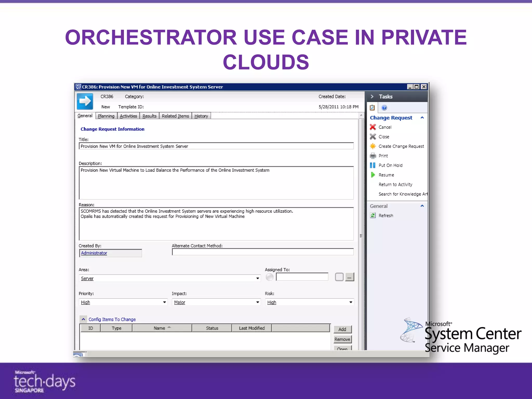This screenshot has width=532, height=399.
Task: Click the green Resume play icon
Action: click(x=373, y=175)
